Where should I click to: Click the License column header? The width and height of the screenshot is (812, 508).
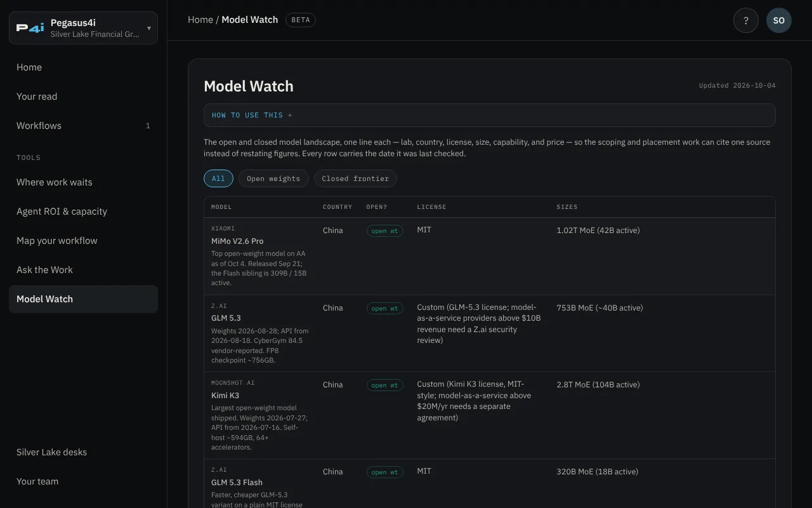click(431, 207)
